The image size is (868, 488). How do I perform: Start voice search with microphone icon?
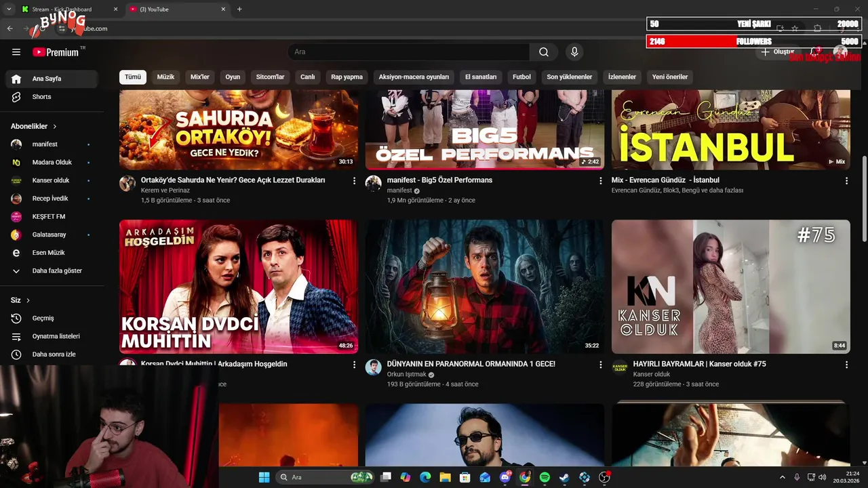click(574, 52)
